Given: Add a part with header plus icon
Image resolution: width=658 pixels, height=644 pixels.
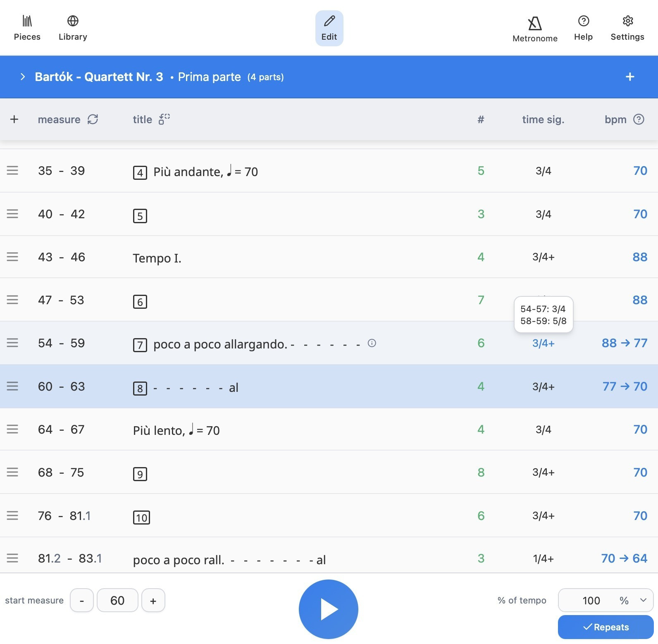Looking at the screenshot, I should [630, 77].
